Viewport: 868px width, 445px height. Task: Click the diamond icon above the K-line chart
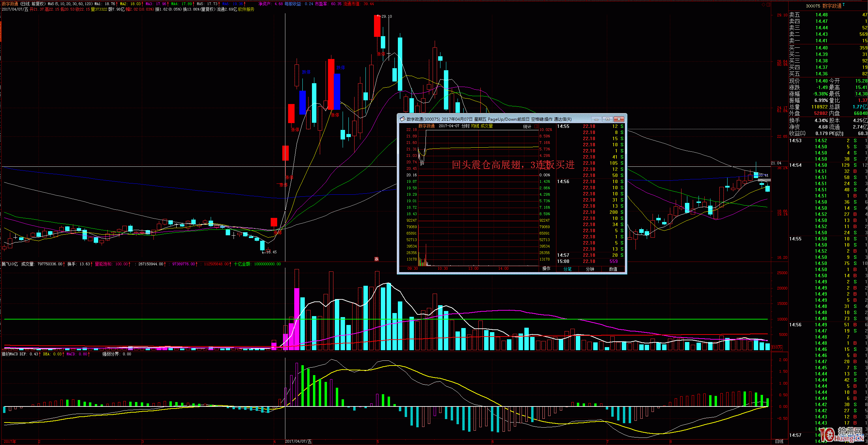763,5
